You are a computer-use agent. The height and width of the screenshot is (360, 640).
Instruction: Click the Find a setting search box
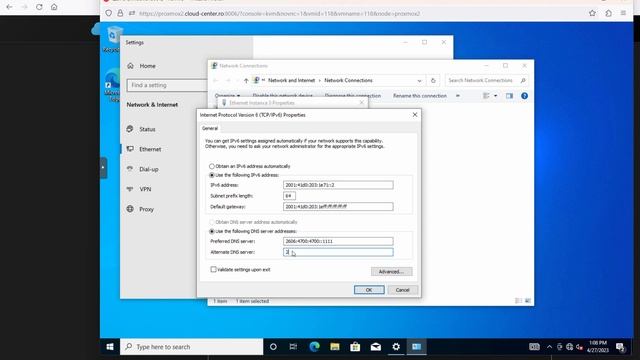167,85
